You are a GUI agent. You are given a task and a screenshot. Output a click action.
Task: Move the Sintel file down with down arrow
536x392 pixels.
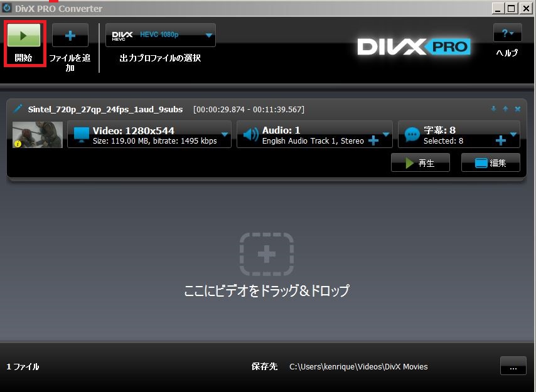[493, 109]
